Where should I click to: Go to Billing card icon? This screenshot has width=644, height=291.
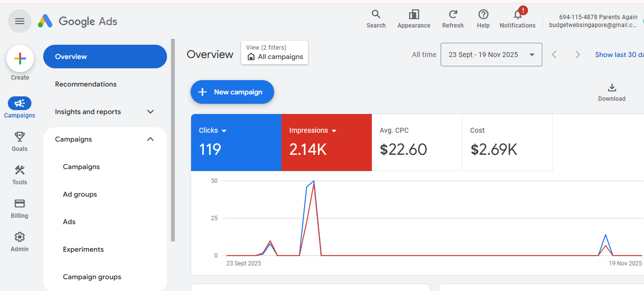click(x=20, y=204)
